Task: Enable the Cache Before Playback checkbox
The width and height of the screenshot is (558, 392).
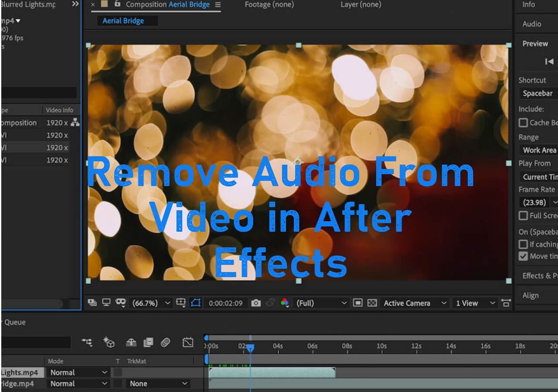Action: [x=523, y=123]
